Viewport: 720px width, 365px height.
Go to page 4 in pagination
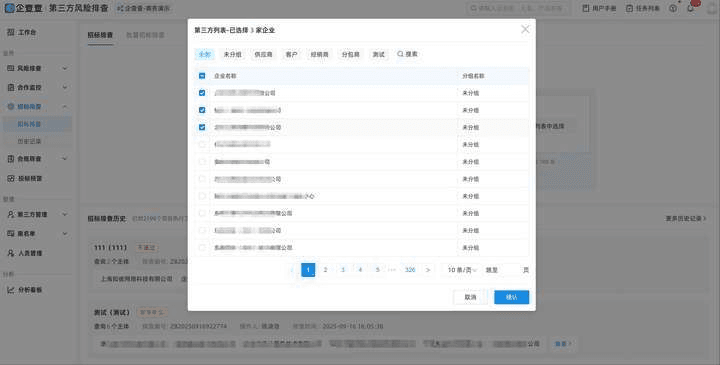click(x=360, y=270)
